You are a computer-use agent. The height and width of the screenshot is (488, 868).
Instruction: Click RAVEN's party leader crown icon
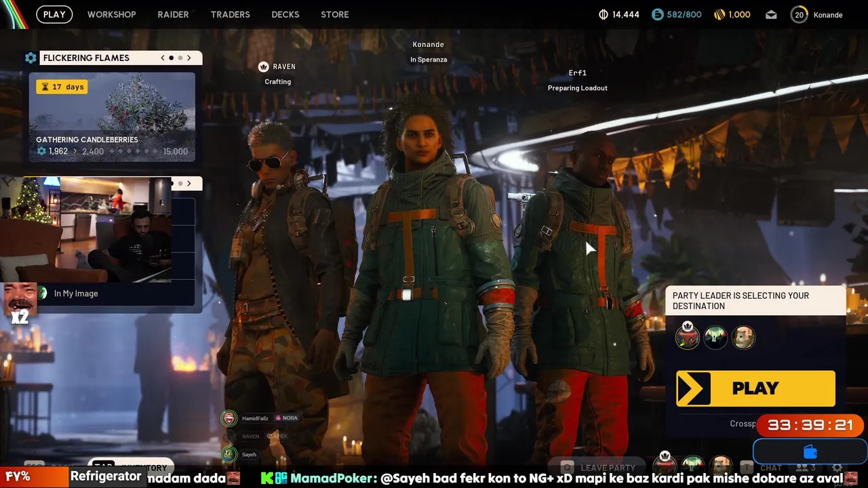263,66
